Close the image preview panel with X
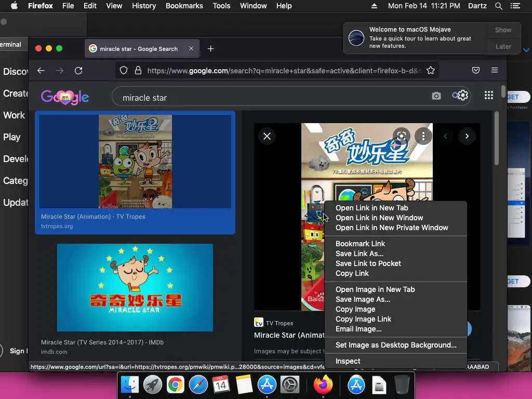 [267, 136]
